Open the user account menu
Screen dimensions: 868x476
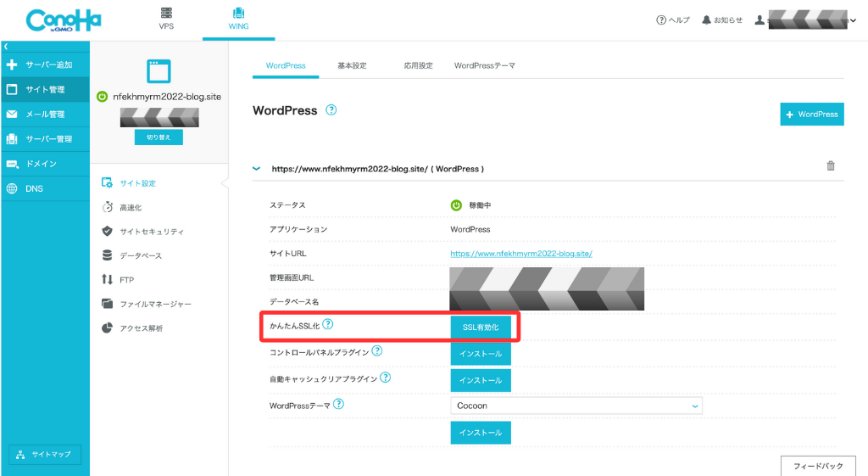click(x=806, y=20)
